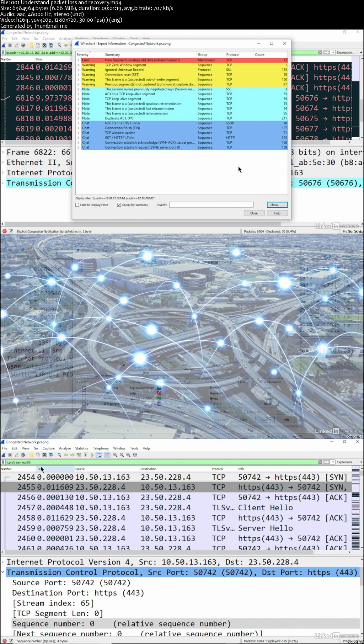Image resolution: width=364 pixels, height=644 pixels.
Task: Click Expert Information red circle in top status bar
Action: pyautogui.click(x=5, y=231)
